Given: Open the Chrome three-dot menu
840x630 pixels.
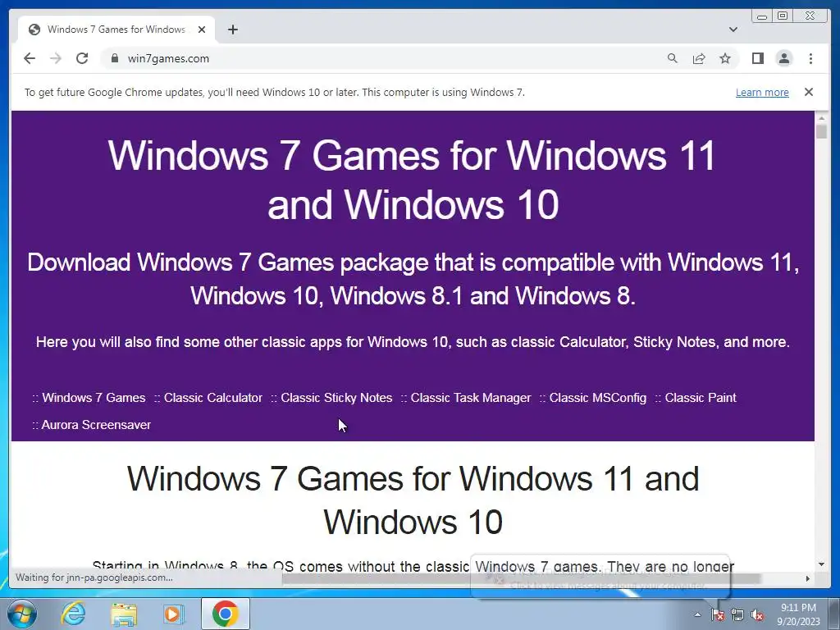Looking at the screenshot, I should point(810,58).
